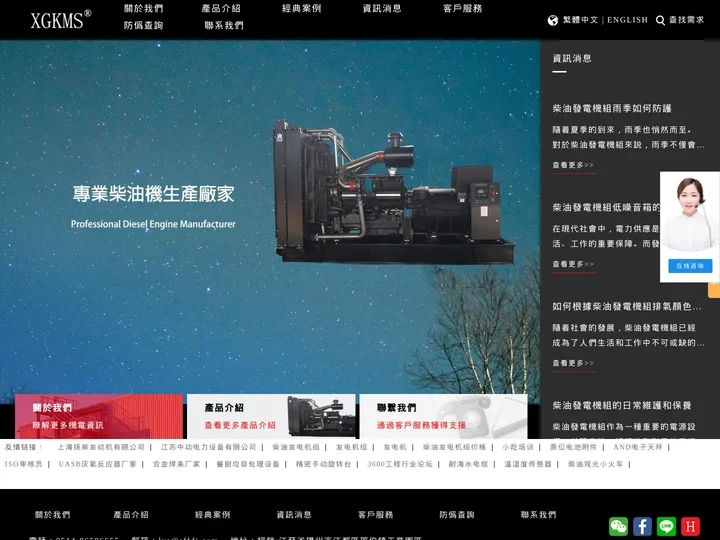Open article 柴油發電機組的日常維護和保養

pyautogui.click(x=622, y=405)
